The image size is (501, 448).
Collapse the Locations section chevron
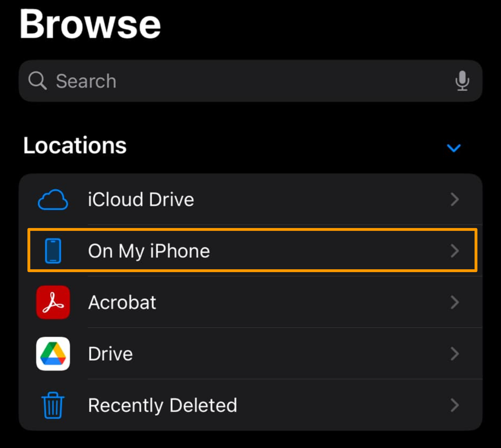pos(454,148)
